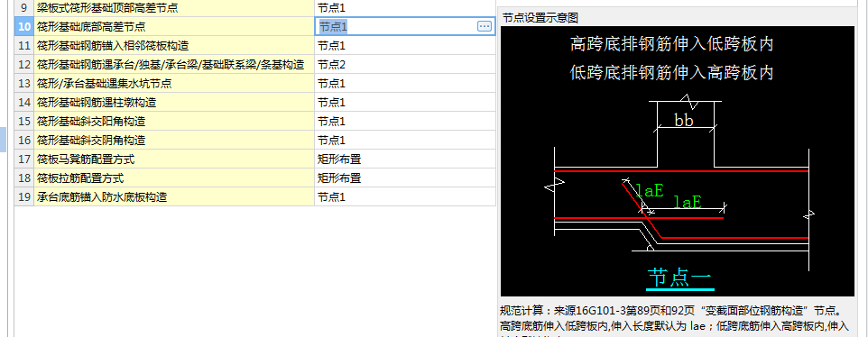Click the 节点1 value of row 19
The height and width of the screenshot is (337, 868).
(404, 196)
